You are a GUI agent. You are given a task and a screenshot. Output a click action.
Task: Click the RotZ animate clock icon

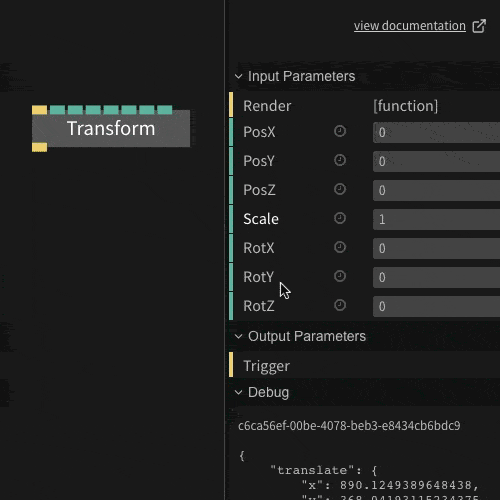(x=340, y=305)
